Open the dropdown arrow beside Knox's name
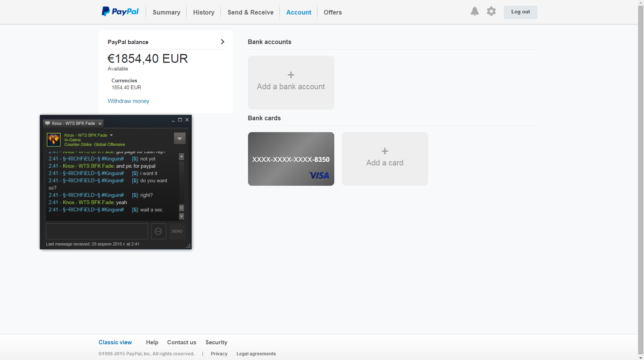The width and height of the screenshot is (644, 360). pyautogui.click(x=112, y=135)
